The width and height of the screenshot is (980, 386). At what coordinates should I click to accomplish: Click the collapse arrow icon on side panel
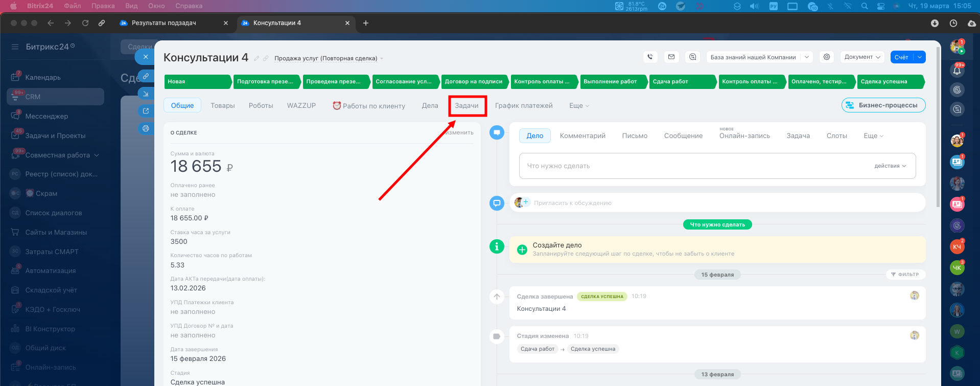[x=146, y=94]
